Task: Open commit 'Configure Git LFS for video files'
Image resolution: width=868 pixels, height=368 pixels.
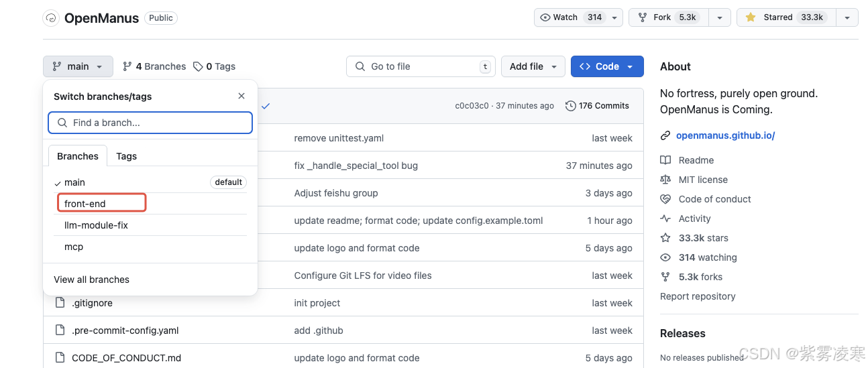Action: (x=363, y=275)
